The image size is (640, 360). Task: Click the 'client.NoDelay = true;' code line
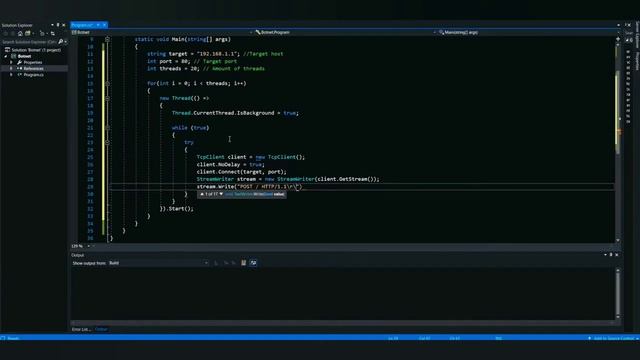(231, 164)
